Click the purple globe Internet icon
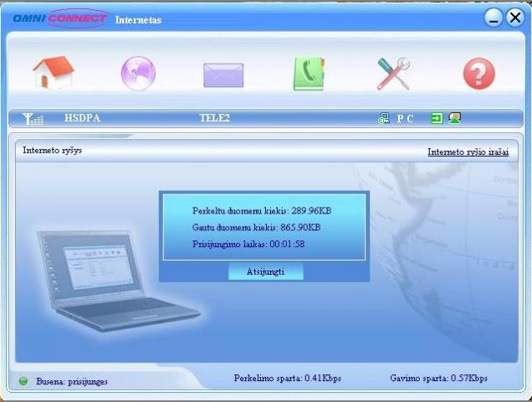Image resolution: width=532 pixels, height=402 pixels. point(138,74)
